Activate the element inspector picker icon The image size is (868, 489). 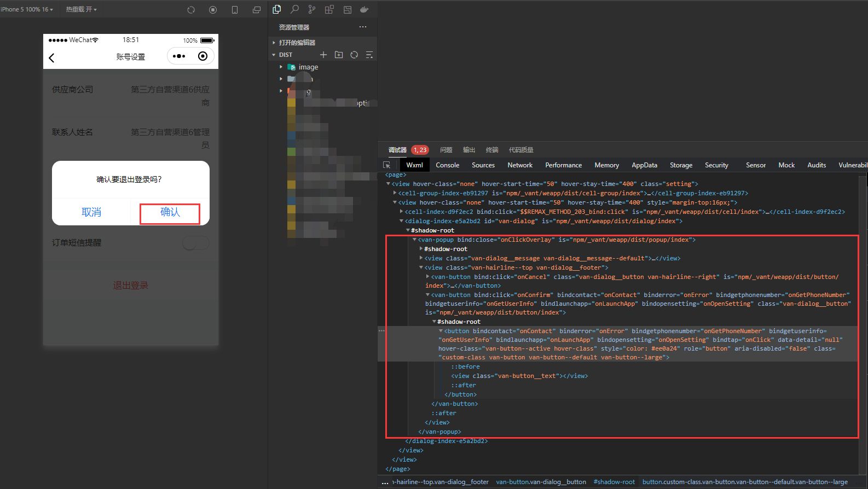[x=387, y=165]
